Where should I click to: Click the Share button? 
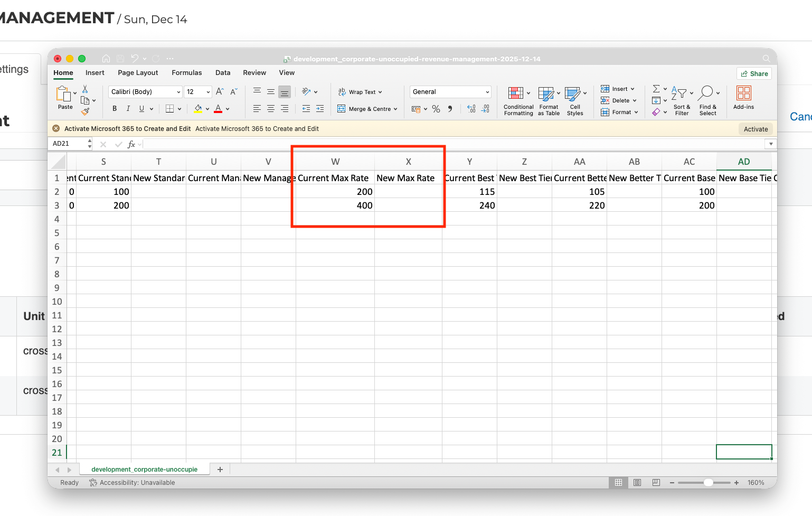pyautogui.click(x=754, y=74)
